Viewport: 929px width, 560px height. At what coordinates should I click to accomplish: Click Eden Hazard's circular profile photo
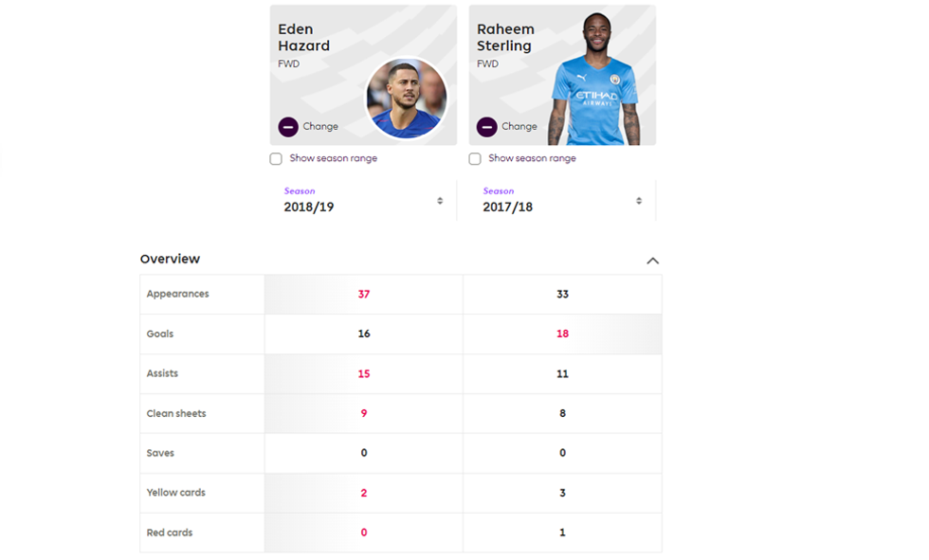(406, 98)
